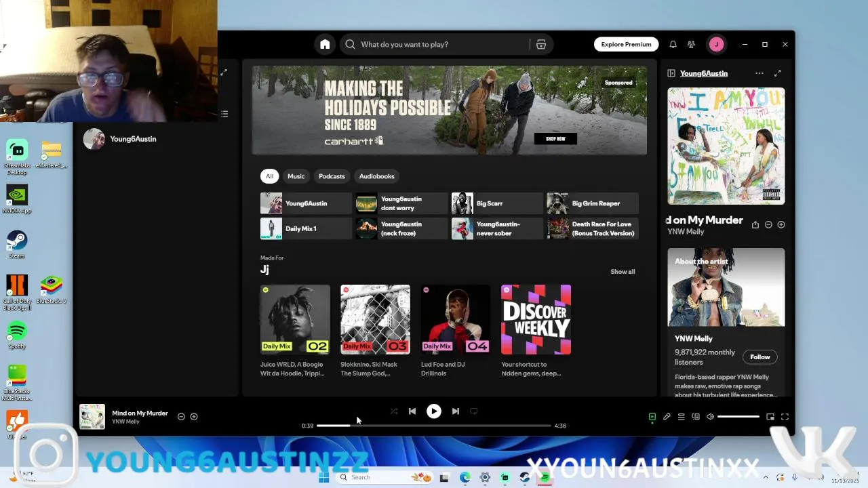This screenshot has height=488, width=868.
Task: Open YNW Melly artist link in player bar
Action: pyautogui.click(x=125, y=422)
